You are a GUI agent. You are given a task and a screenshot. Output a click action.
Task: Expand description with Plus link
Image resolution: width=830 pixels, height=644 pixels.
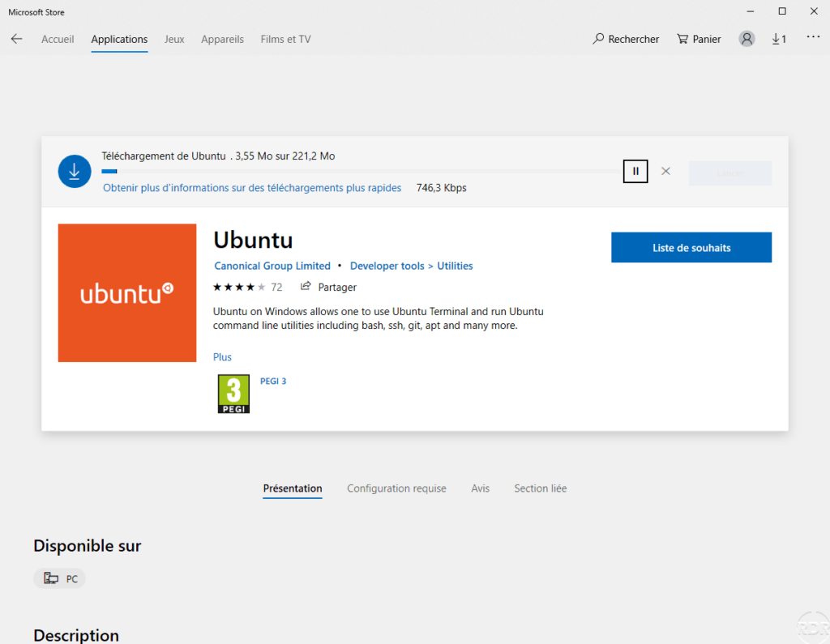point(222,357)
